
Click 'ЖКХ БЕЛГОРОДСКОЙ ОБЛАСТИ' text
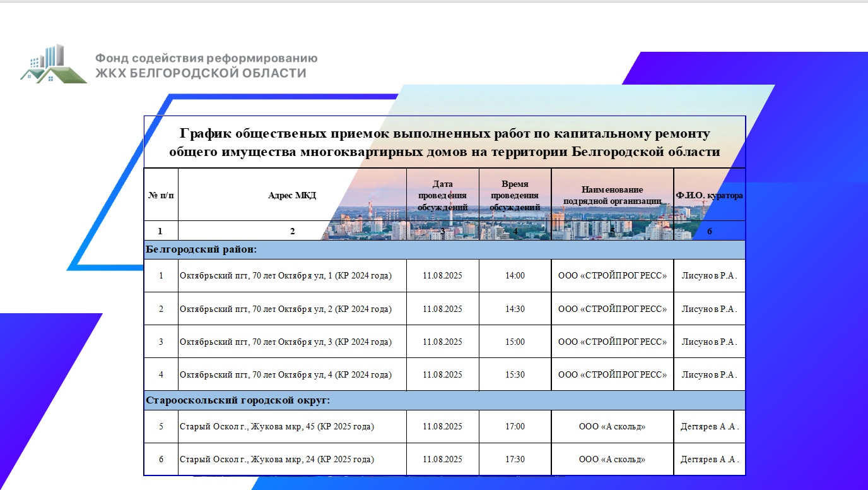tap(201, 73)
